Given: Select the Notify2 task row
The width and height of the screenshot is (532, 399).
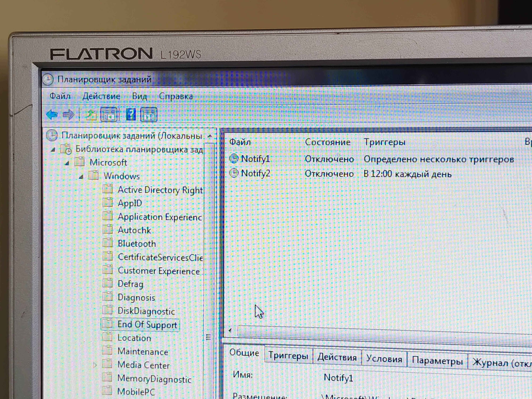Looking at the screenshot, I should (255, 173).
